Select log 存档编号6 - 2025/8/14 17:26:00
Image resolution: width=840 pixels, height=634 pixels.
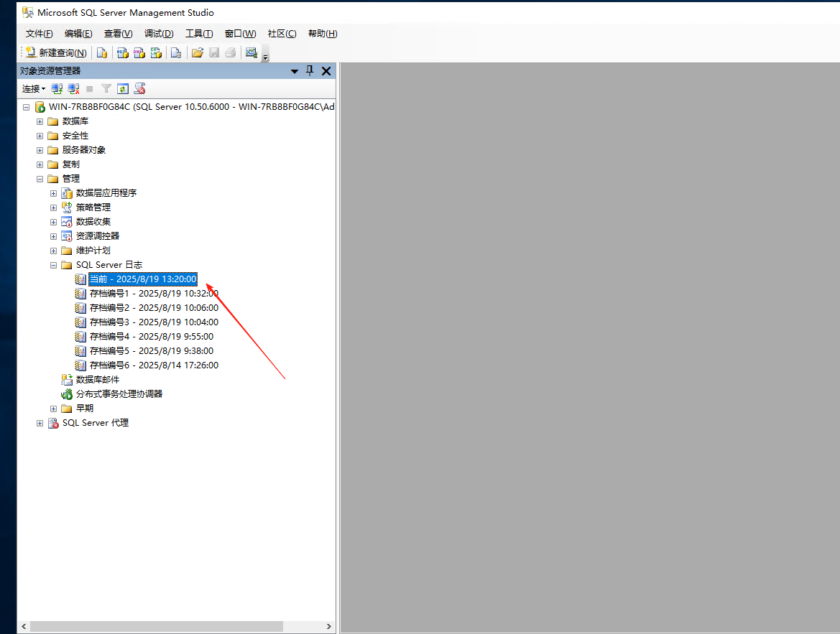[x=154, y=365]
